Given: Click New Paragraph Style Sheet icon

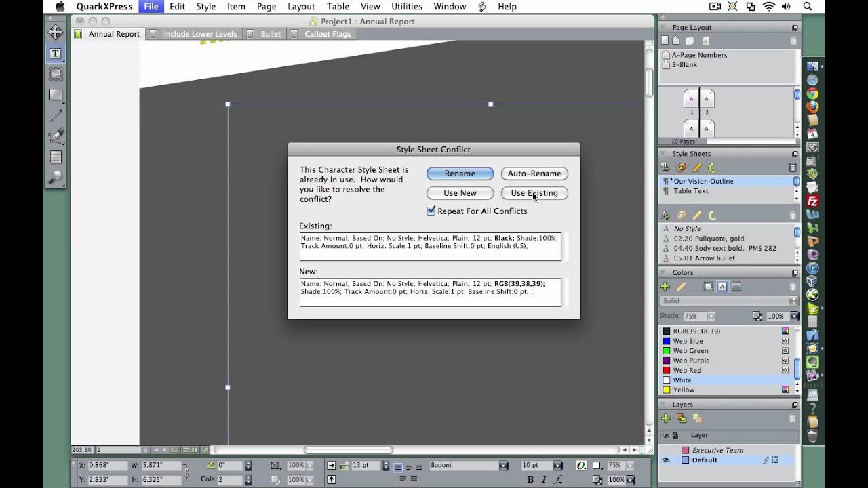Looking at the screenshot, I should [x=665, y=167].
